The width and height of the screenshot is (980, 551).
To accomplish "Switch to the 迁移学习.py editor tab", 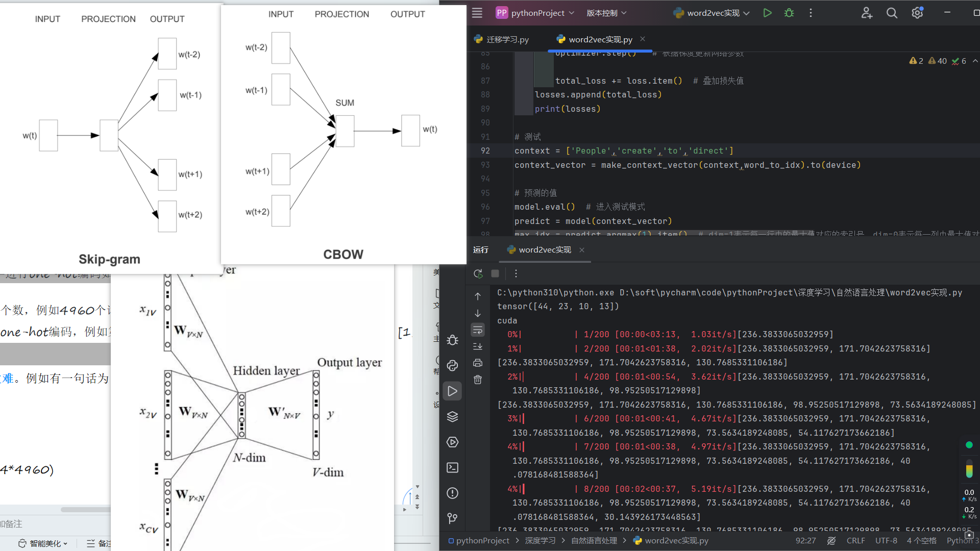I will (502, 39).
